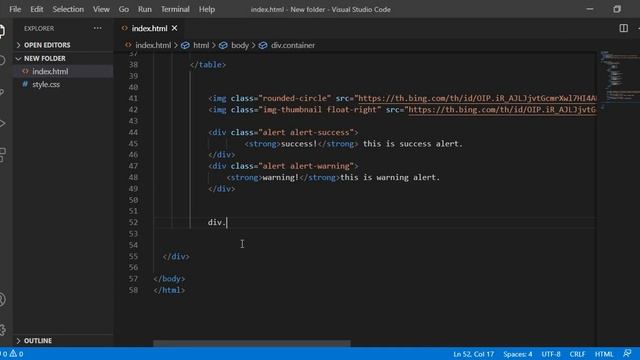Click HTML language mode status entry
Screen dimensions: 640x360
[x=604, y=354]
